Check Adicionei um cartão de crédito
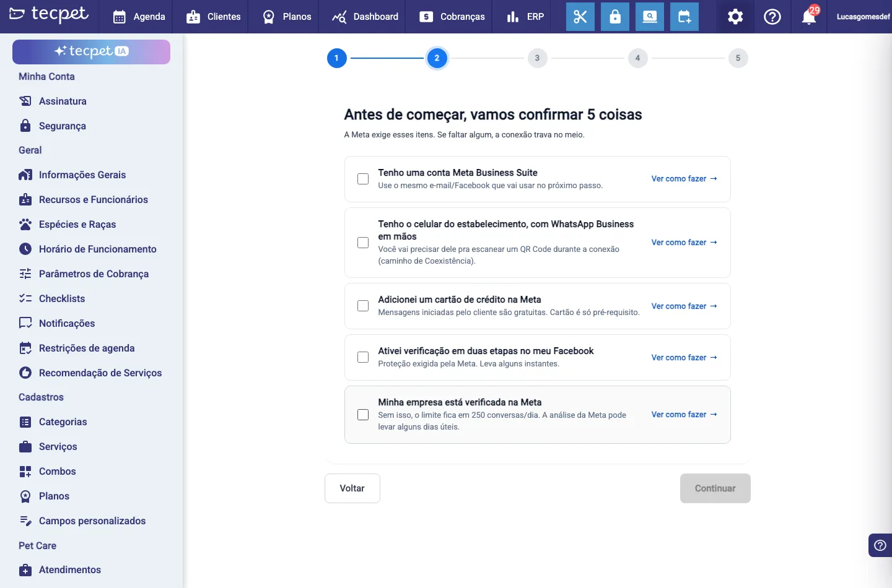The width and height of the screenshot is (892, 588). [x=363, y=306]
